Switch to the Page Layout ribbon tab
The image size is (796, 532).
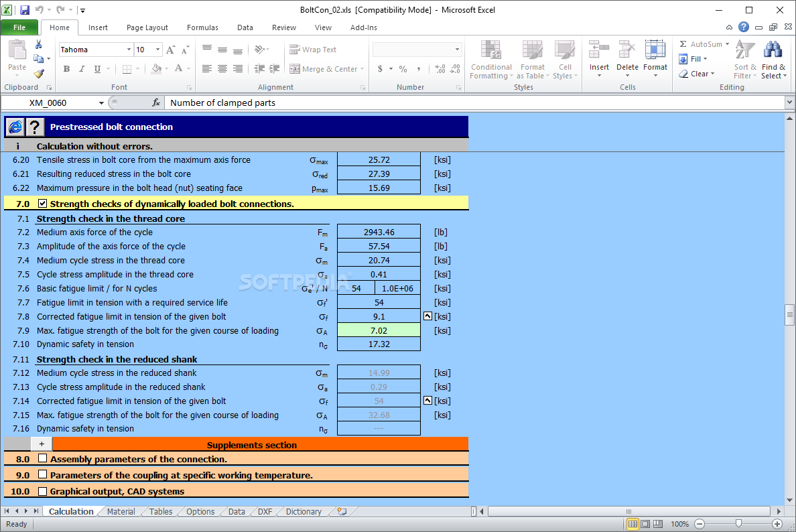pyautogui.click(x=147, y=27)
